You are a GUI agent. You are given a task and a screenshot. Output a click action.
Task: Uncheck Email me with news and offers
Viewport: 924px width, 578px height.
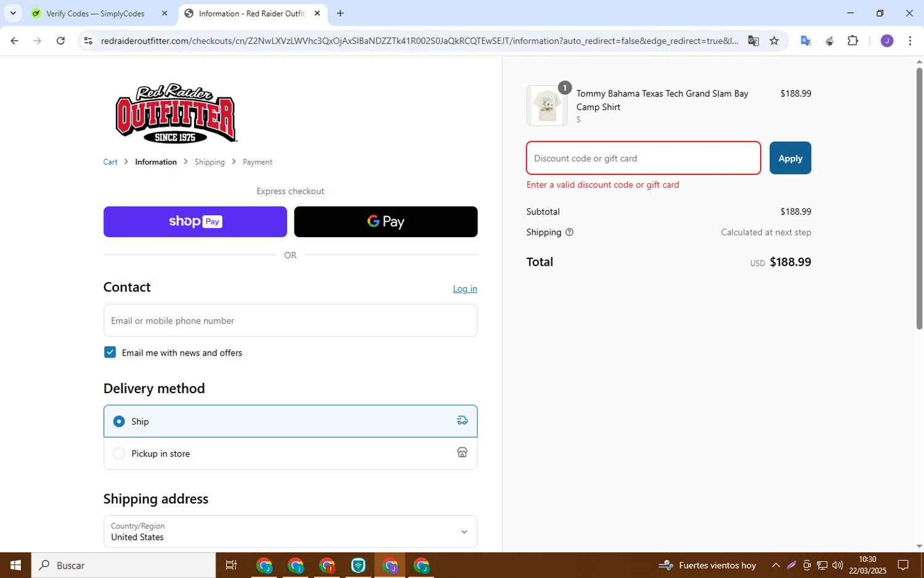pyautogui.click(x=110, y=352)
